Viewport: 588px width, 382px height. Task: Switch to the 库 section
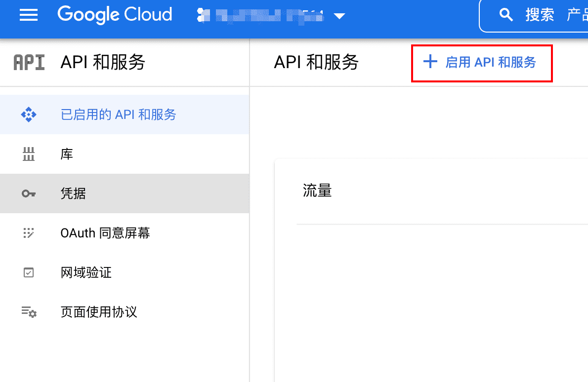tap(66, 154)
